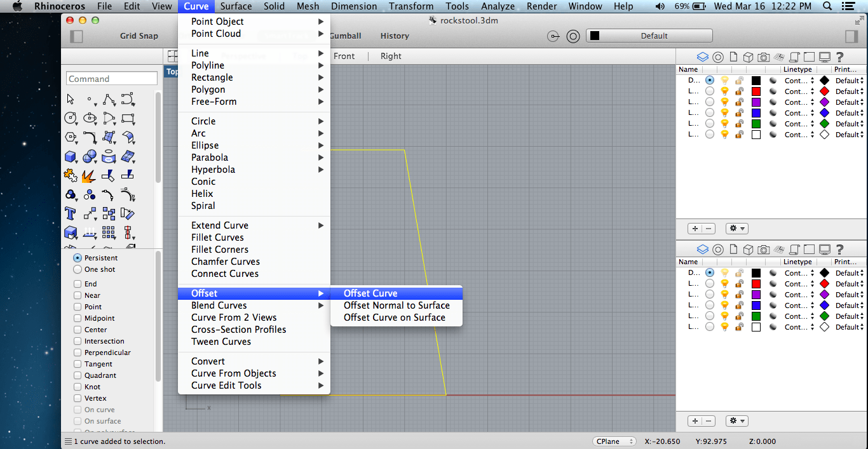The image size is (868, 449).
Task: Click the Join puzzle-piece icon
Action: pyautogui.click(x=71, y=175)
